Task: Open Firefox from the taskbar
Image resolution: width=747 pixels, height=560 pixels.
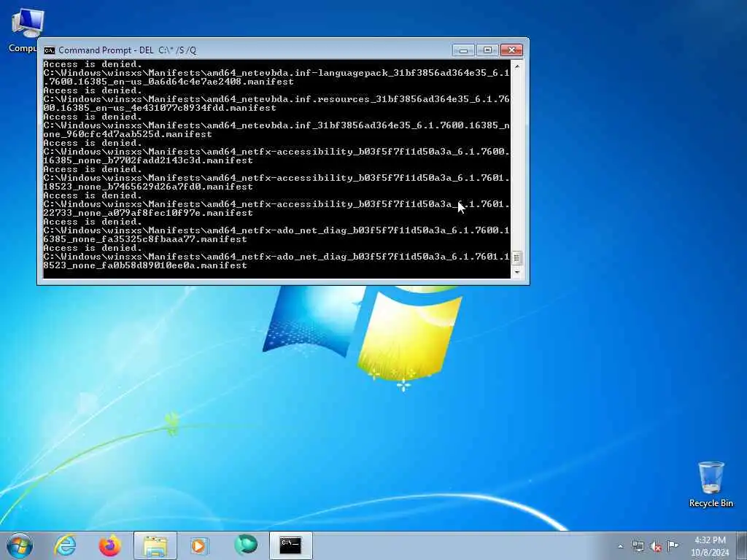Action: [109, 545]
